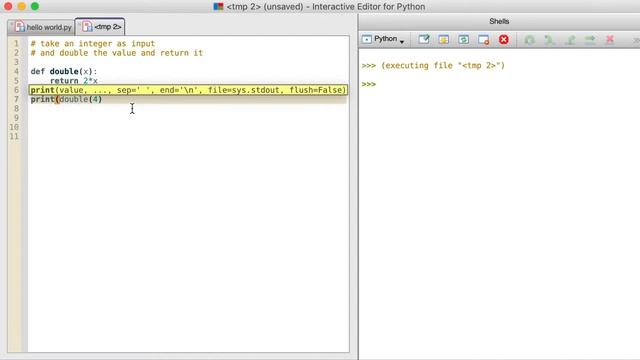Click the debug step-next icon
The image size is (640, 360).
[x=549, y=40]
